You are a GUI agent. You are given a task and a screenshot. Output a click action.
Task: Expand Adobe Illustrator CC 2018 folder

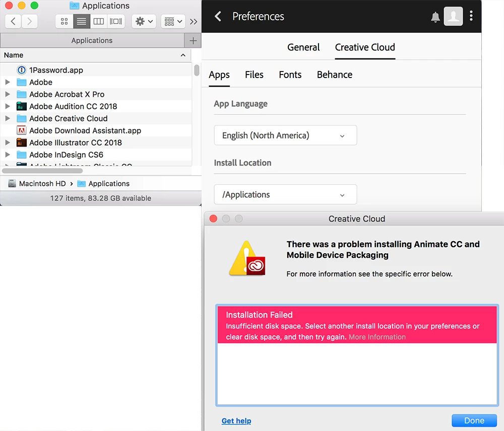click(8, 142)
